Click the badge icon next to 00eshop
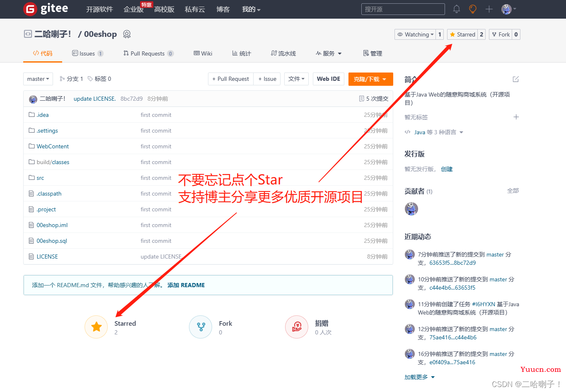Image resolution: width=566 pixels, height=392 pixels. click(127, 34)
